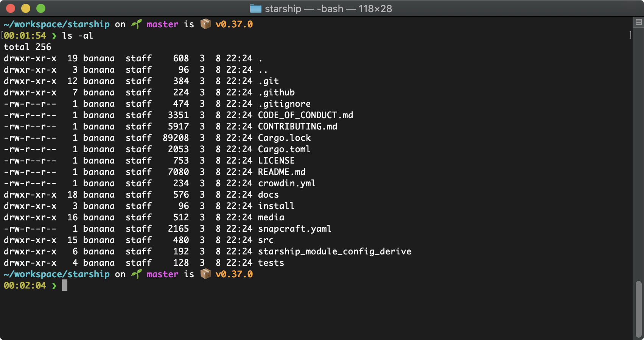Click the file size '89208' of Cargo.lock
Image resolution: width=644 pixels, height=340 pixels.
pos(176,138)
